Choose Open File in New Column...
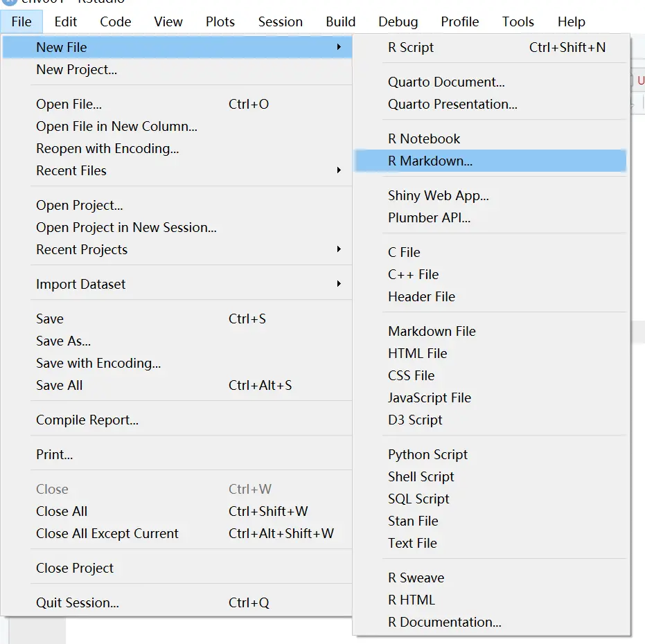The width and height of the screenshot is (645, 644). (x=177, y=126)
